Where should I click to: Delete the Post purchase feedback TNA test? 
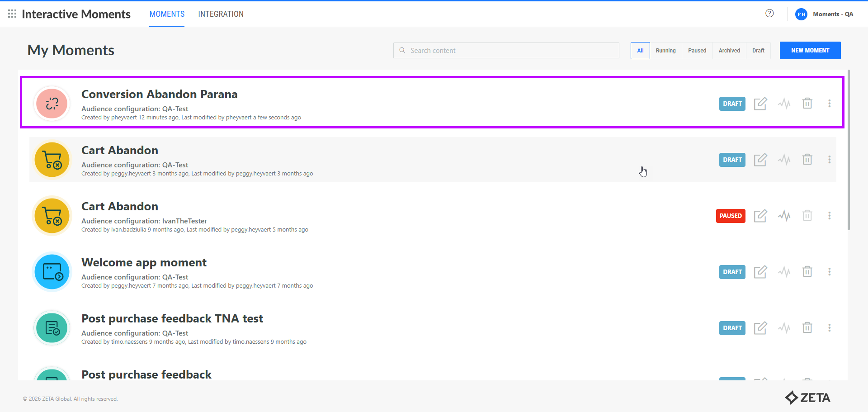click(x=807, y=328)
